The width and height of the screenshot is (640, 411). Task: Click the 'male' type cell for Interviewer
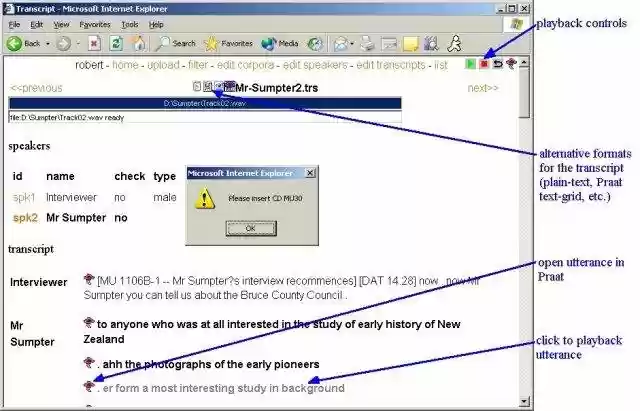[x=165, y=198]
